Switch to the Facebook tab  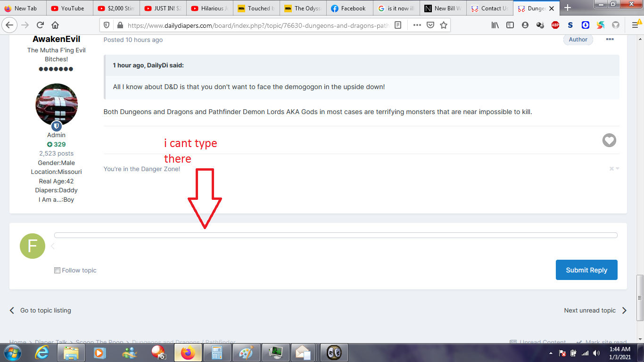350,8
